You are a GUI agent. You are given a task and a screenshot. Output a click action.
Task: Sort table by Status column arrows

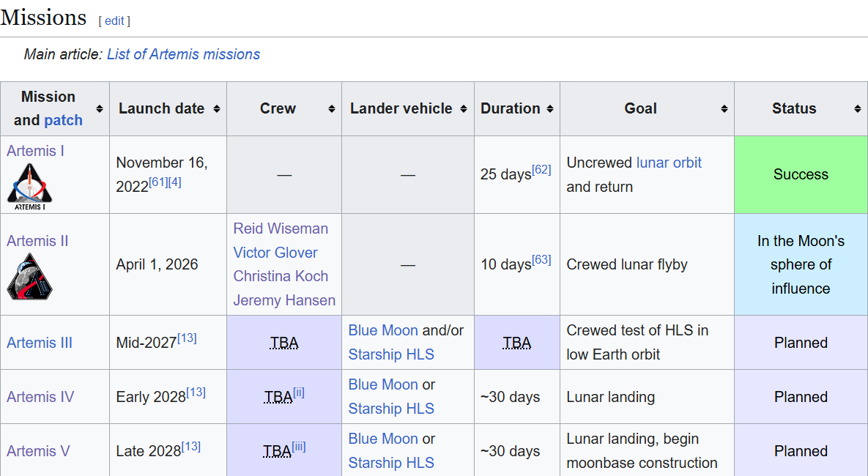(858, 109)
